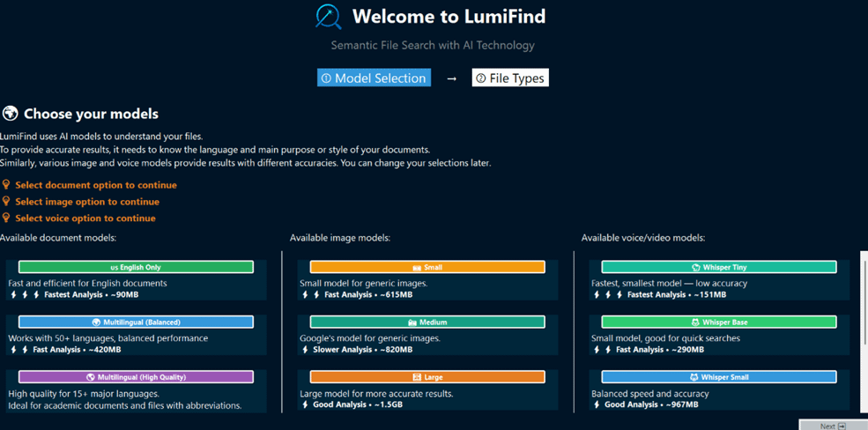Screen dimensions: 868x430
Task: Click lightbulb icon next to image option hint
Action: (x=6, y=202)
